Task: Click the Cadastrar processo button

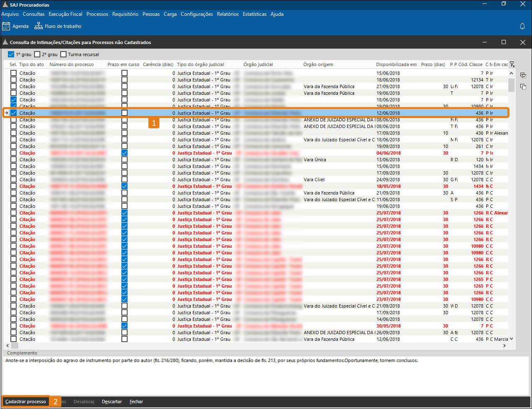Action: click(26, 402)
